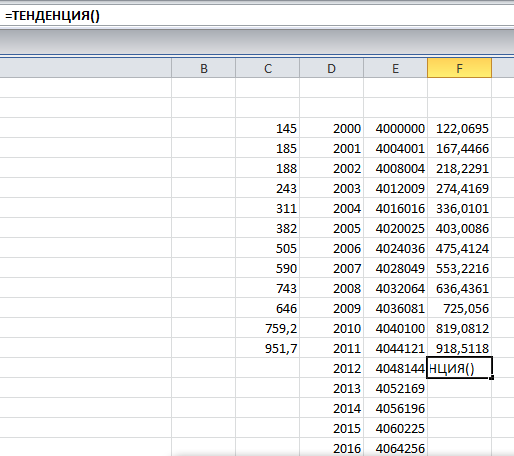514x456 pixels.
Task: Select cell showing 918,5118
Action: (460, 348)
